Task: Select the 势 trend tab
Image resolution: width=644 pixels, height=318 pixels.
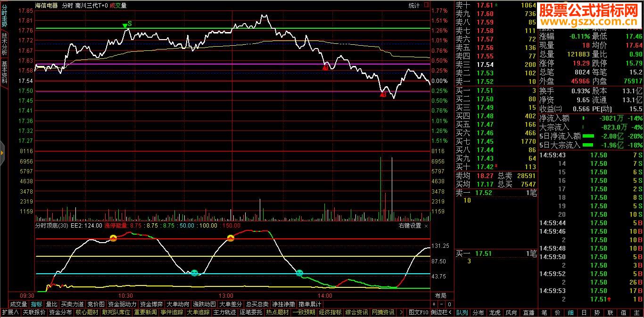Action: point(597,312)
